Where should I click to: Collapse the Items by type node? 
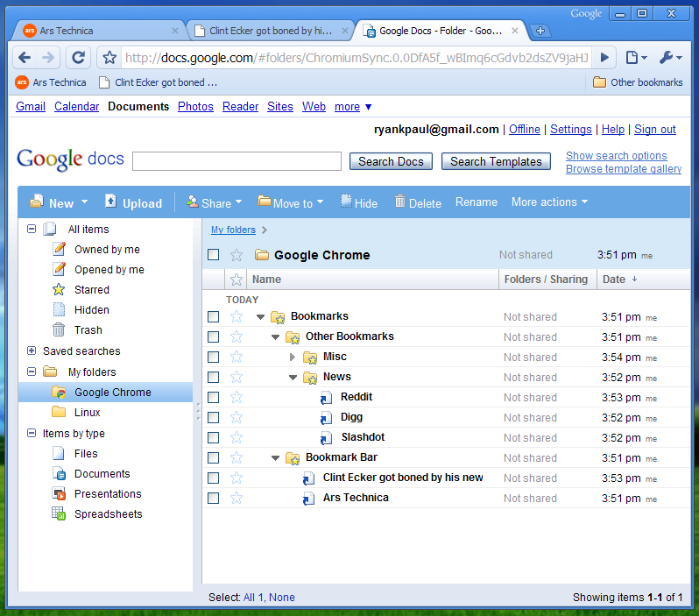tap(32, 433)
